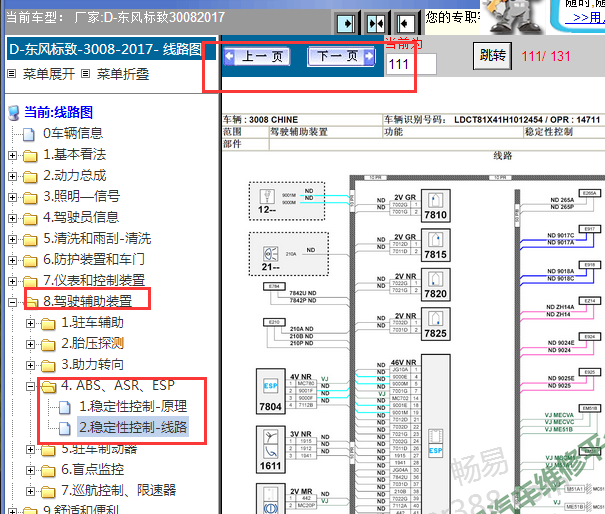Select the 6.盲点监控 tree label

[93, 469]
